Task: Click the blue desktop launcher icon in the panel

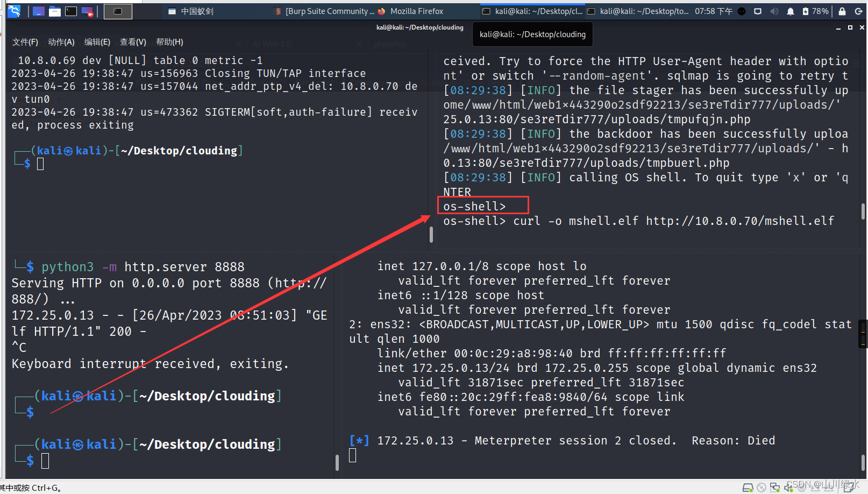Action: click(x=39, y=11)
